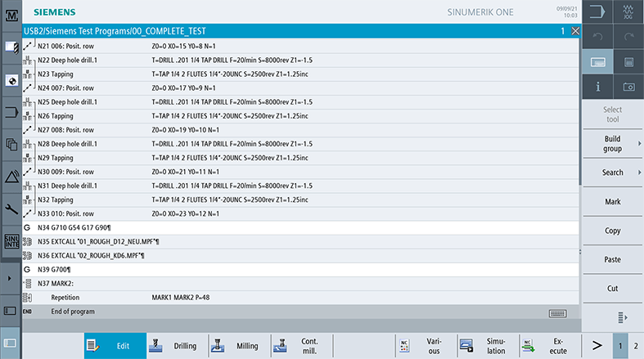This screenshot has height=359, width=644.
Task: Open the Simulation softkey
Action: [489, 346]
